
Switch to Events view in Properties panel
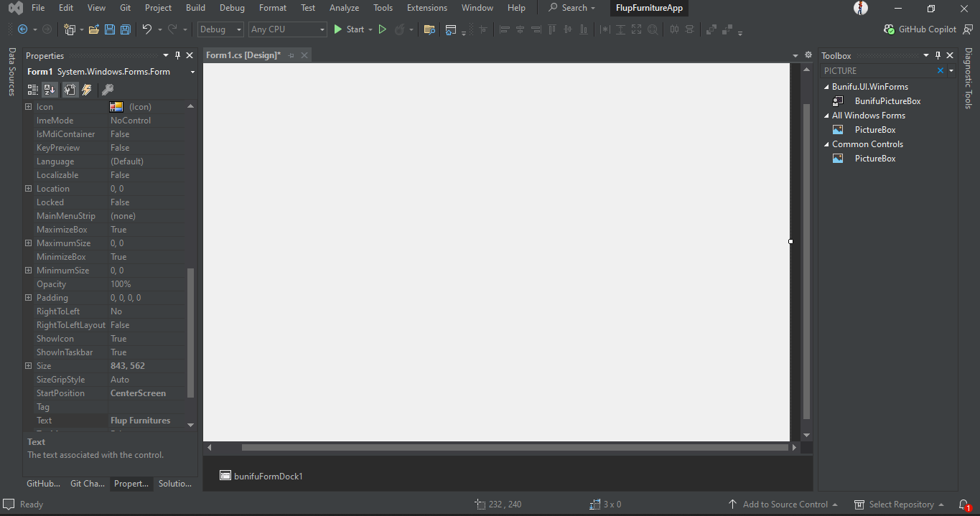point(87,89)
